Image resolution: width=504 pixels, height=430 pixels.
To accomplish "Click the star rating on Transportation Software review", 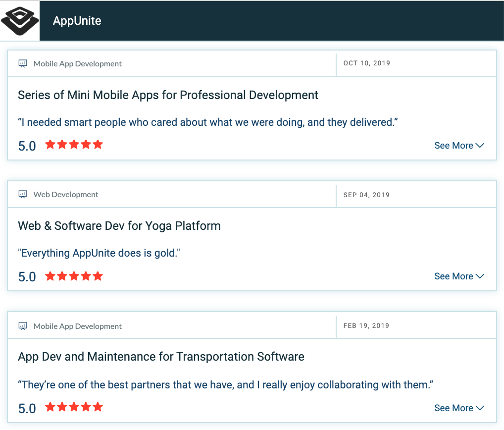I will click(74, 407).
